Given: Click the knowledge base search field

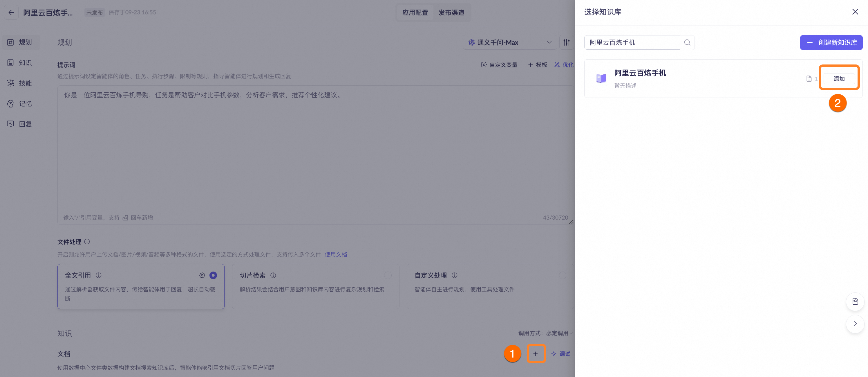Looking at the screenshot, I should tap(632, 42).
